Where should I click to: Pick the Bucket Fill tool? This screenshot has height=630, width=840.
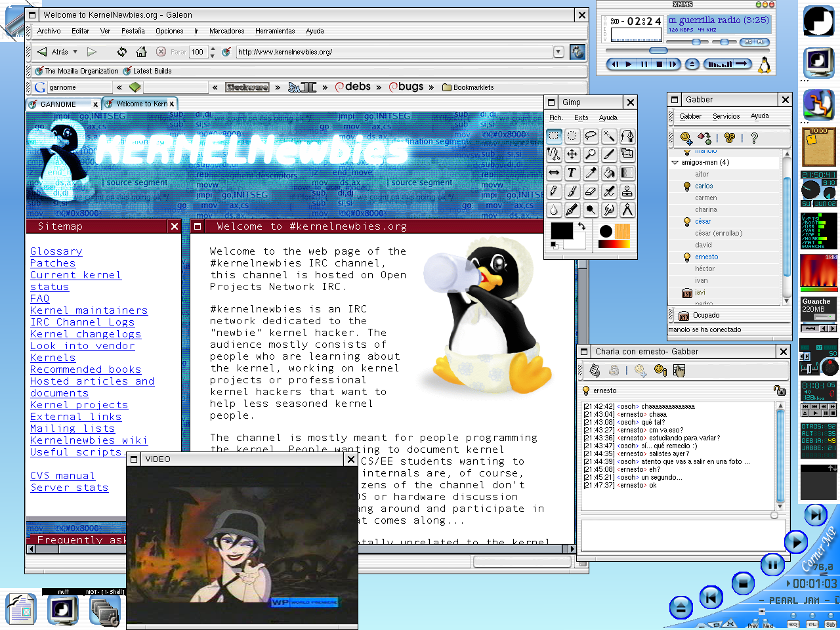[609, 173]
